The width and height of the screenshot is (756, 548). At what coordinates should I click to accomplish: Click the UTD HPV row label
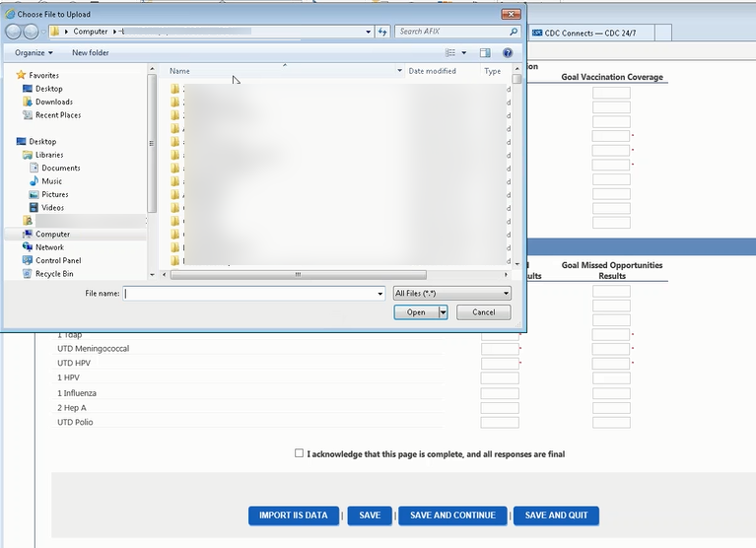point(74,363)
